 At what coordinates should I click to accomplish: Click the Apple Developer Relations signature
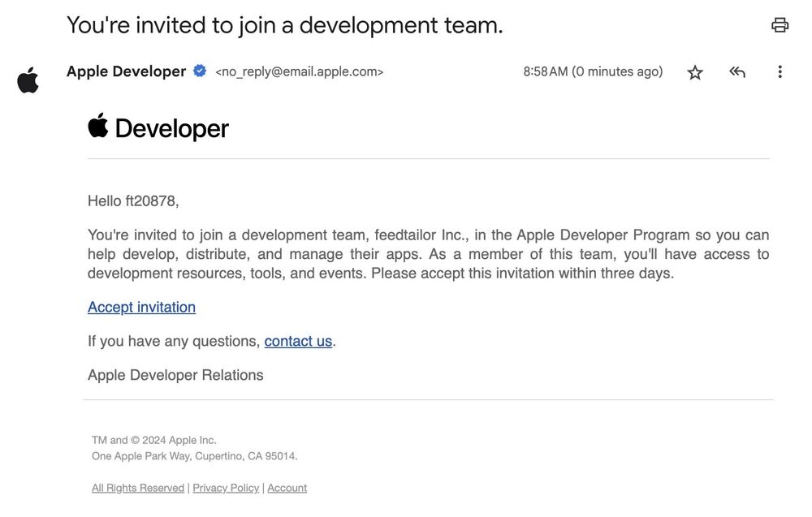tap(175, 375)
